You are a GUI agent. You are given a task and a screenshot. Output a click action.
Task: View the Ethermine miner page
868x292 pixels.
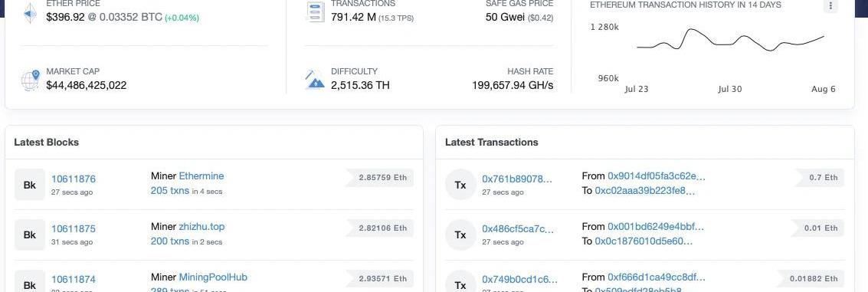pyautogui.click(x=201, y=176)
